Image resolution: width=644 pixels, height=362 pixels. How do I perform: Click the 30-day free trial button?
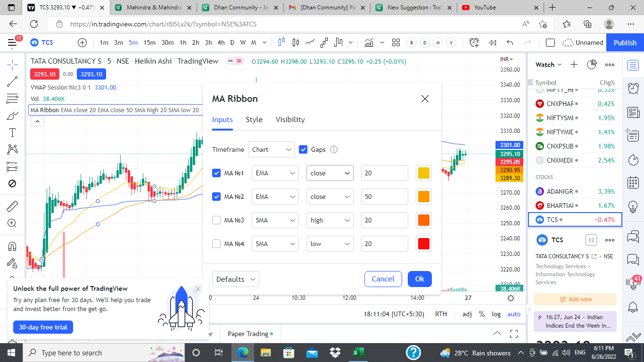pos(43,327)
